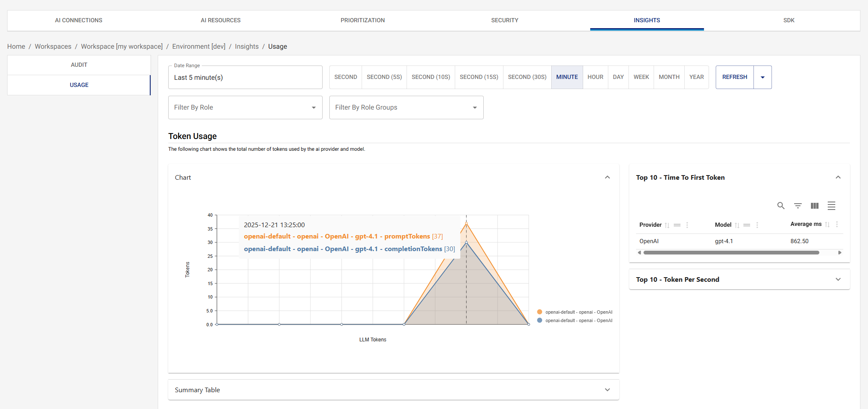Grab handle icon of Model column
This screenshot has height=409, width=868.
tap(747, 225)
